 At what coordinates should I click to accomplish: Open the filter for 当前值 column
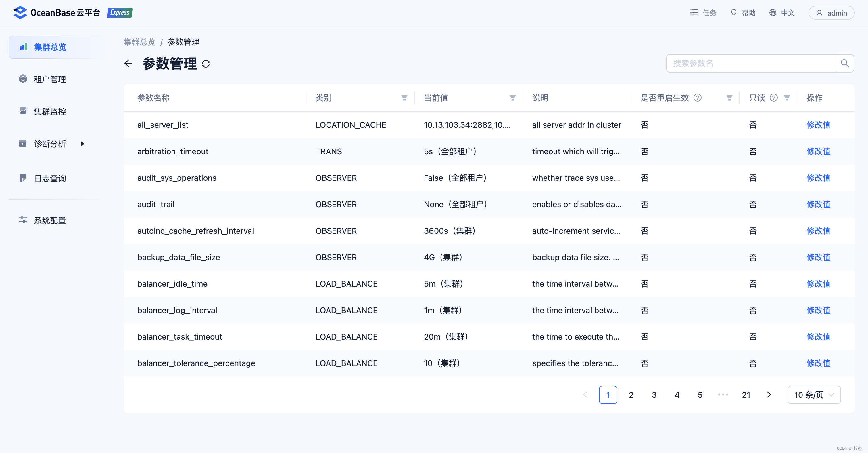click(x=512, y=98)
